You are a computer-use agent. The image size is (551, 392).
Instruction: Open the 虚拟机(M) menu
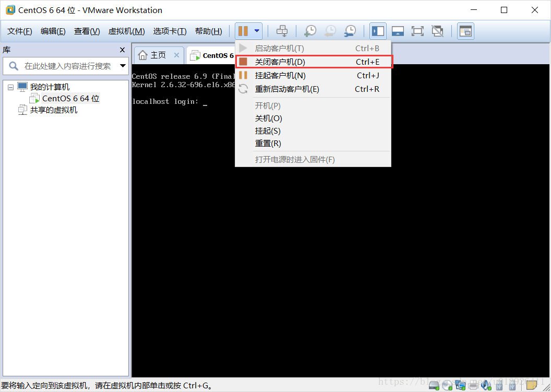126,31
